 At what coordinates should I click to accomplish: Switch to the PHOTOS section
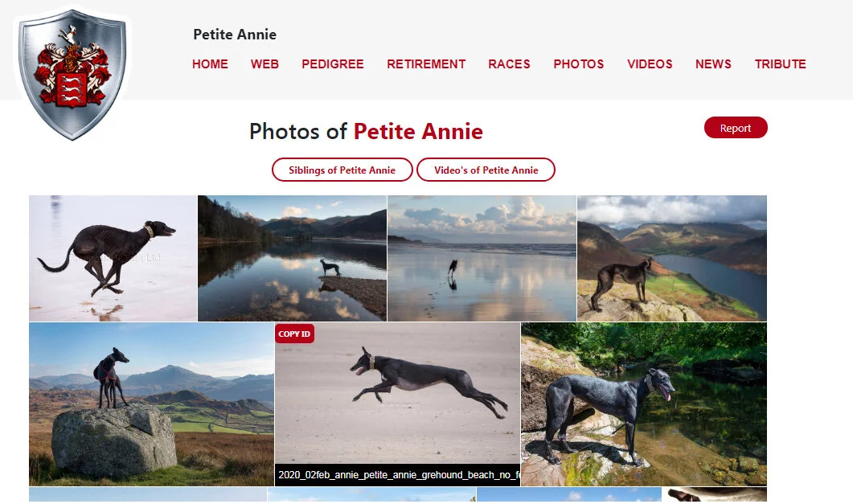[579, 64]
